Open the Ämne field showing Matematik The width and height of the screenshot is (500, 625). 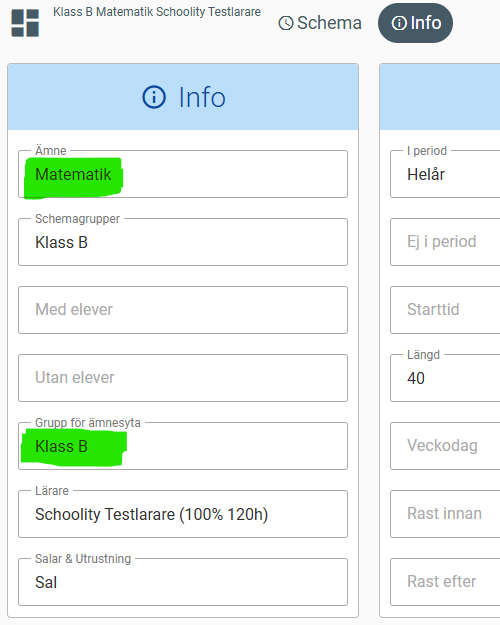coord(183,174)
